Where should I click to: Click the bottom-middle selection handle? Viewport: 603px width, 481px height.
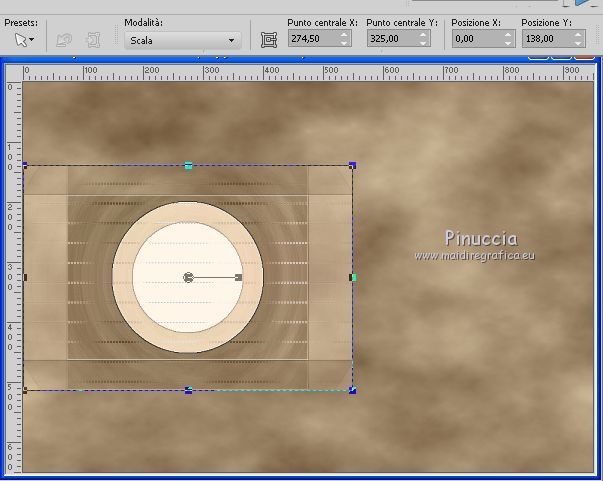[x=188, y=390]
